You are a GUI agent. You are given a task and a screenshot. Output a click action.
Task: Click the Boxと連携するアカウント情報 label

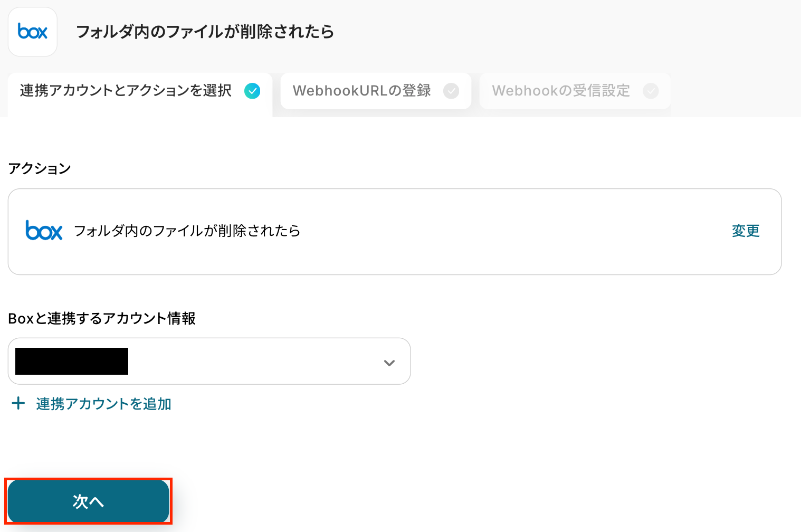[x=102, y=318]
